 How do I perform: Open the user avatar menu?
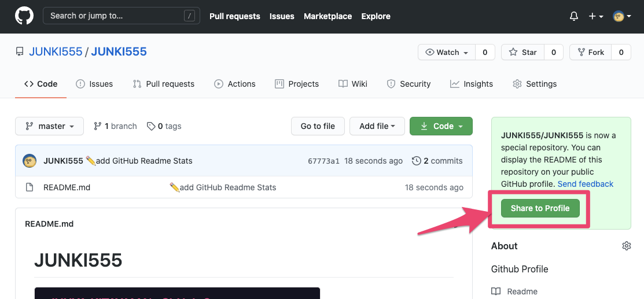pyautogui.click(x=622, y=16)
